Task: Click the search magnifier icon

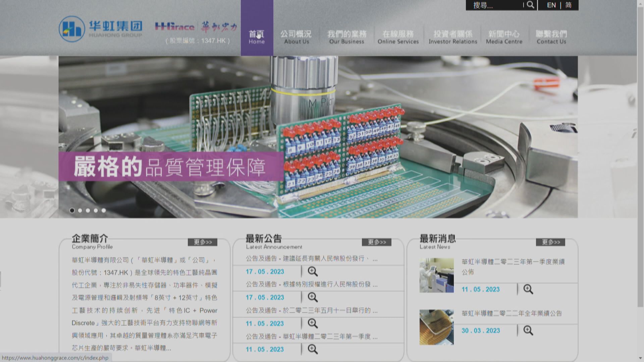Action: [x=530, y=5]
